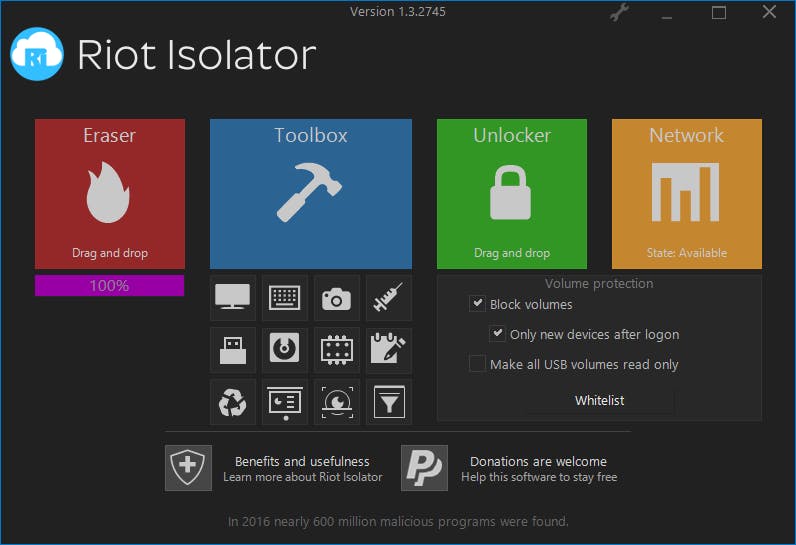Open the Whitelist button
Image resolution: width=796 pixels, height=545 pixels.
coord(600,400)
